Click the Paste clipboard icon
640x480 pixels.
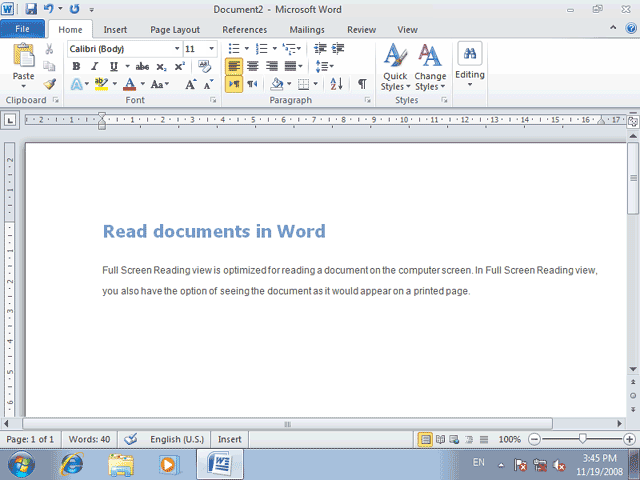(x=24, y=55)
